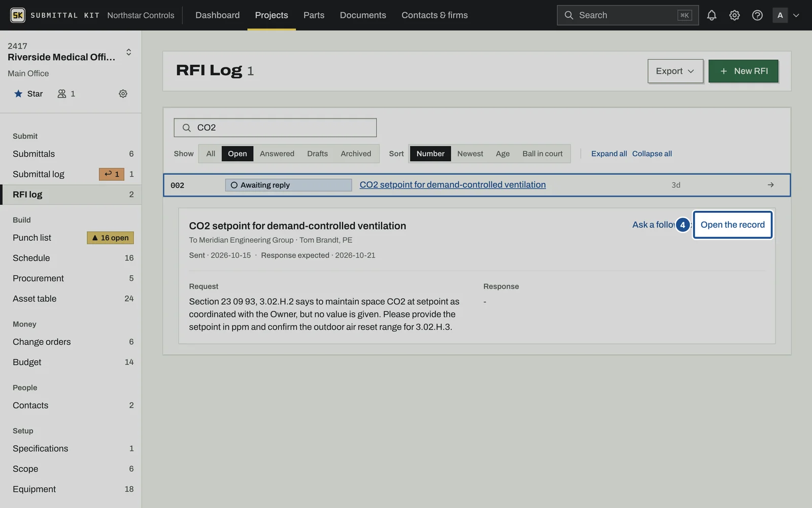Open the Documents tab
Image resolution: width=812 pixels, height=508 pixels.
point(363,15)
